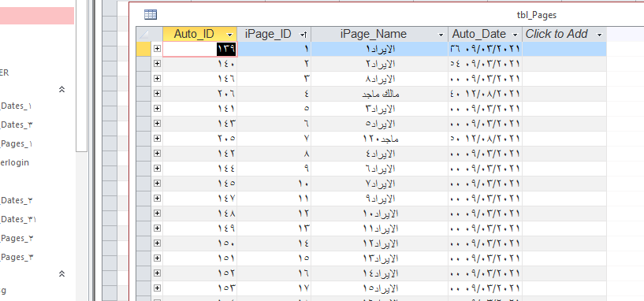Click the Auto_ID cell ٢٠٦
The height and width of the screenshot is (301, 644).
pos(200,94)
